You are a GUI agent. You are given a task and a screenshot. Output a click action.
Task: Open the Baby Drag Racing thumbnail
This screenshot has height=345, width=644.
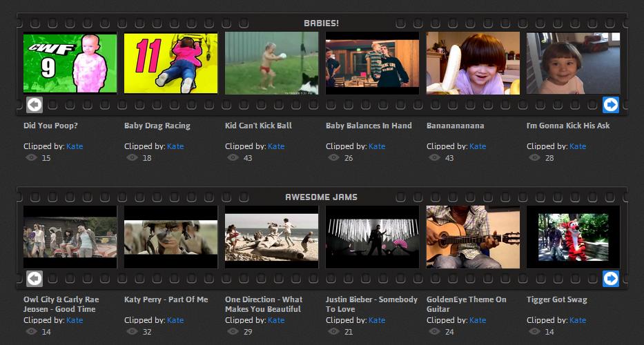click(170, 63)
